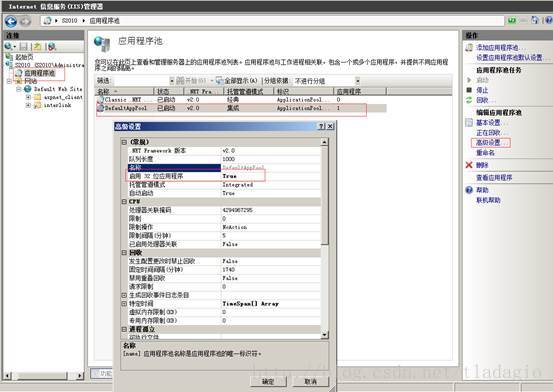Click the 联机帮助 Online Help link
Image resolution: width=553 pixels, height=392 pixels.
(488, 200)
